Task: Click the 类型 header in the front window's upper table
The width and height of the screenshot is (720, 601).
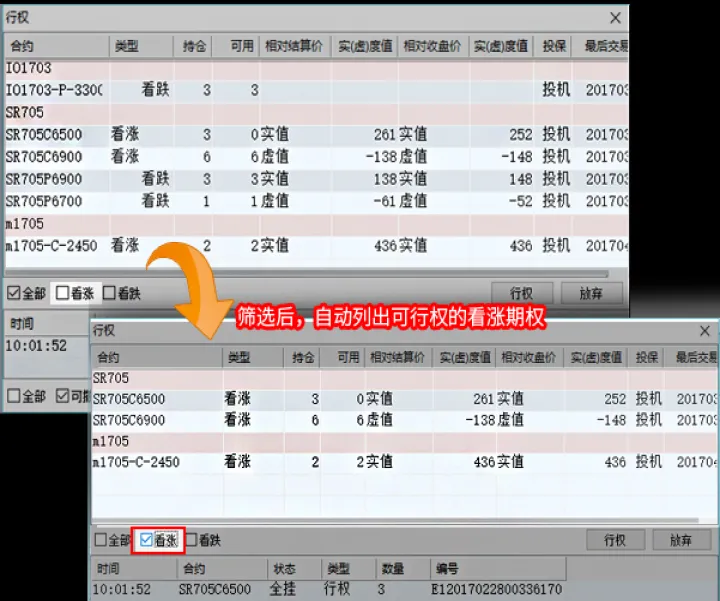Action: coord(253,357)
